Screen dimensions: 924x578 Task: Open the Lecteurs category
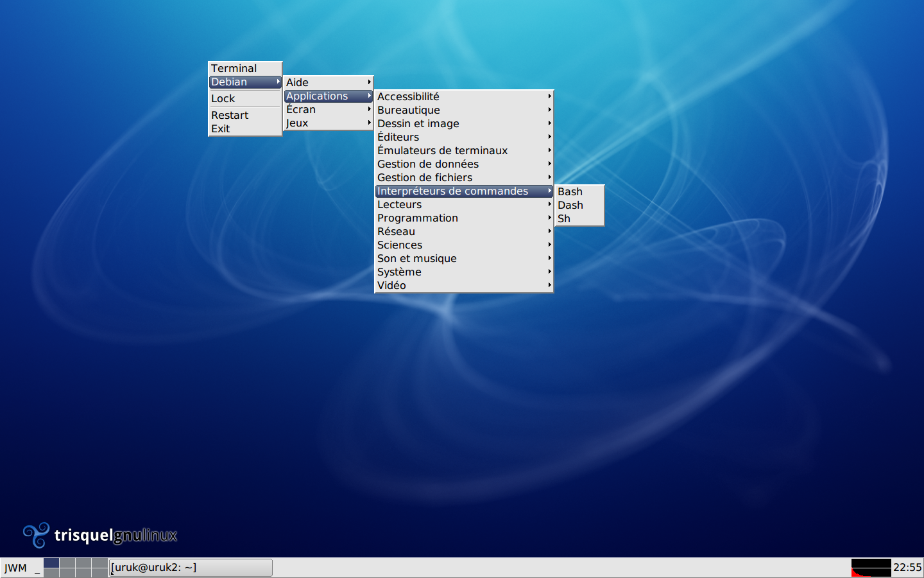(x=464, y=204)
